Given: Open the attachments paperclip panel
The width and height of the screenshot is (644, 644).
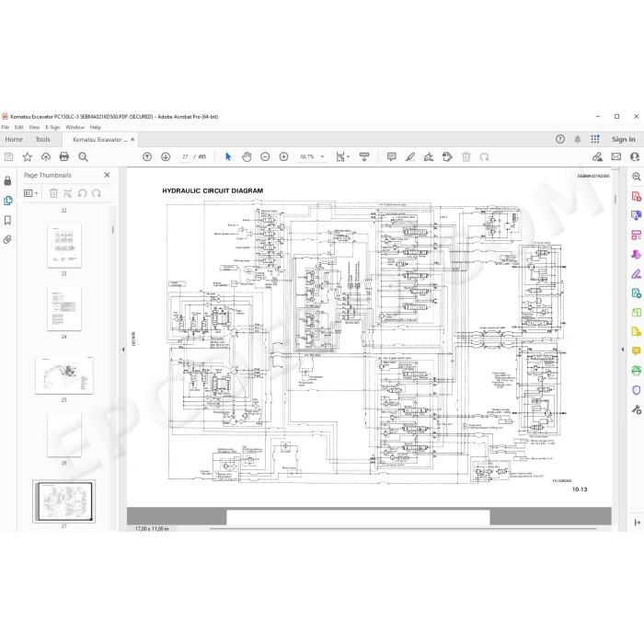Looking at the screenshot, I should click(7, 239).
